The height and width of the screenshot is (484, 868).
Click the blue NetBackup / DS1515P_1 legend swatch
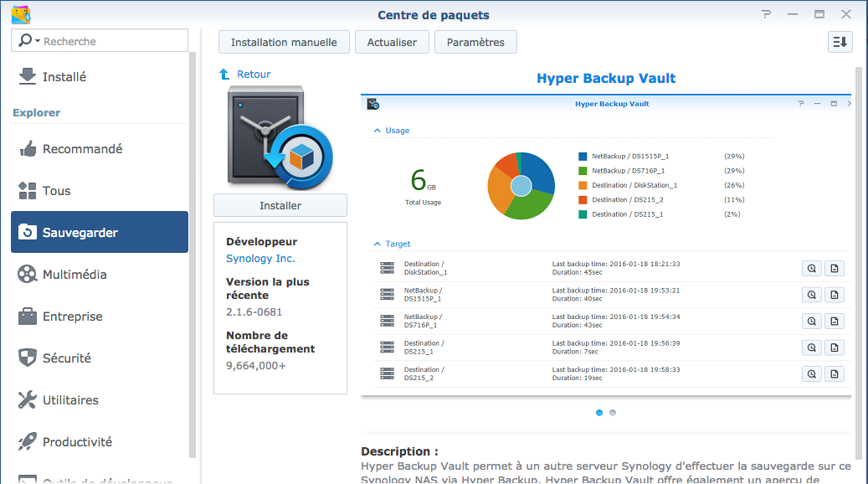click(x=583, y=157)
